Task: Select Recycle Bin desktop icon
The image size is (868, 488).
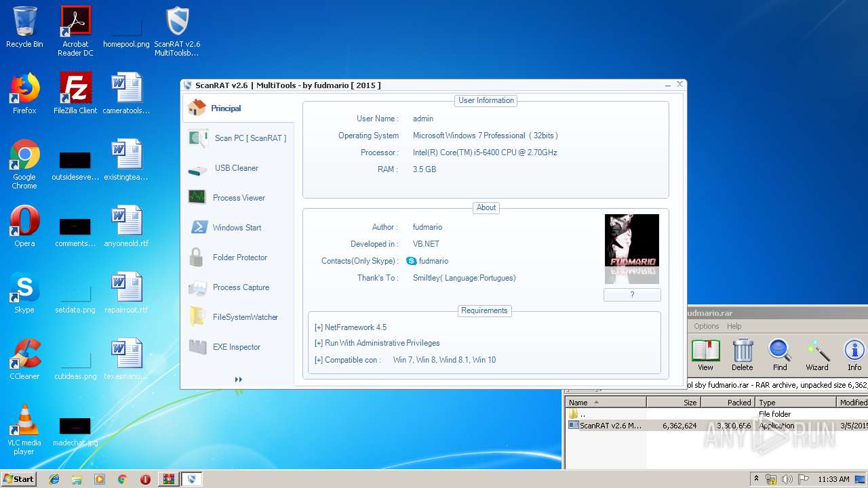Action: point(24,27)
